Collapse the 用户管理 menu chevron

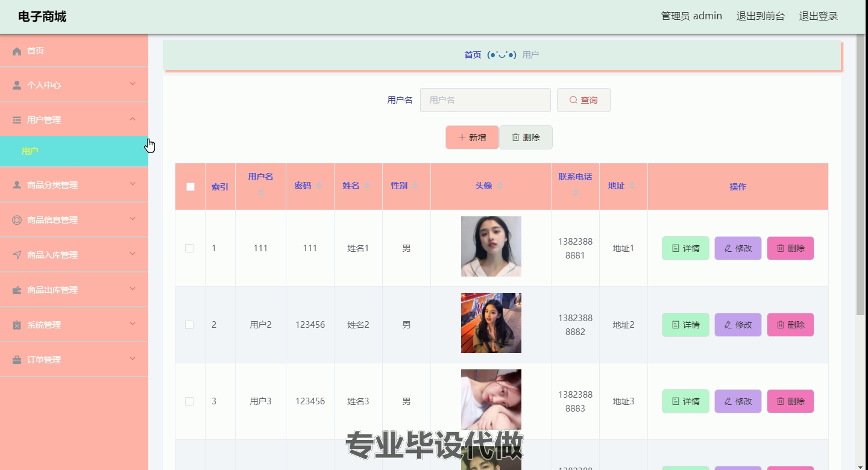click(x=133, y=119)
